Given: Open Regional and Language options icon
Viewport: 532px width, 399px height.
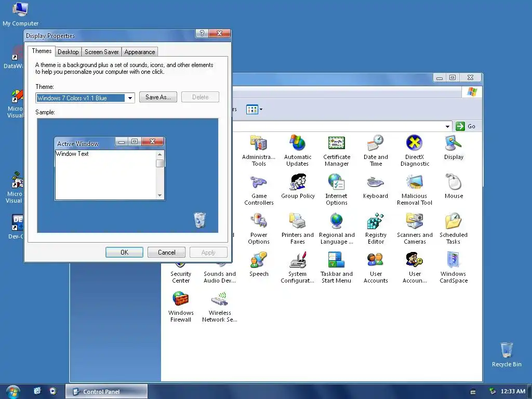Looking at the screenshot, I should click(x=337, y=229).
